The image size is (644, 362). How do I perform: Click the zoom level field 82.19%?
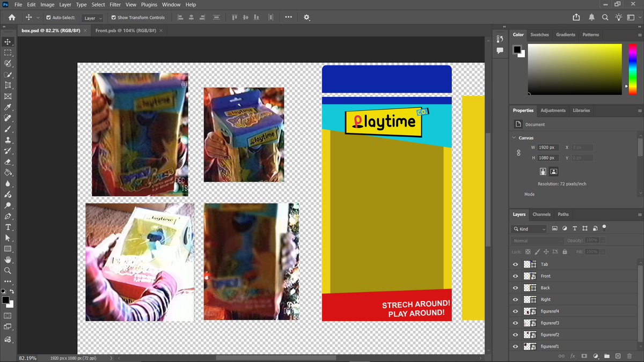point(28,358)
